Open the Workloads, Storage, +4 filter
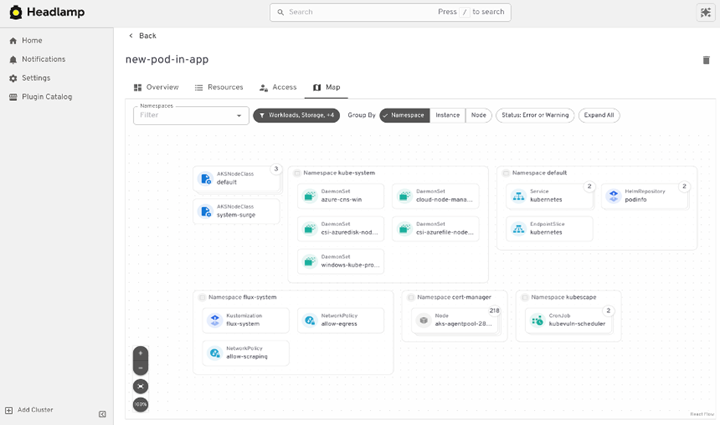The height and width of the screenshot is (425, 720). point(296,115)
